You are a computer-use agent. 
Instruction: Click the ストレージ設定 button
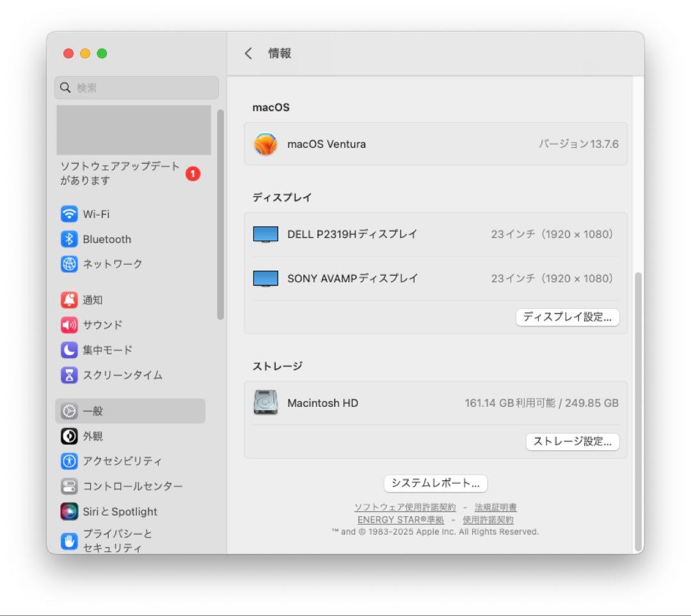(x=572, y=441)
